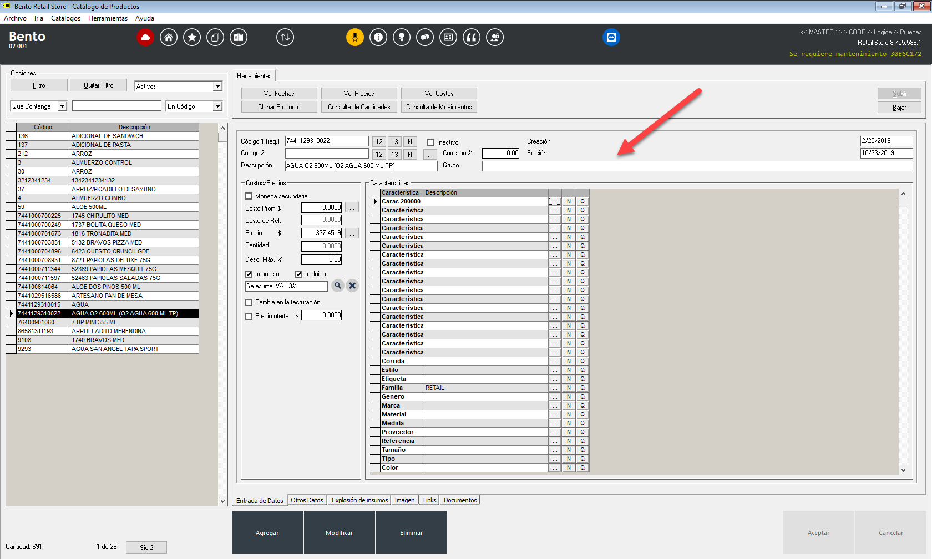932x560 pixels.
Task: Switch to Explosión de insumos tab
Action: coord(359,500)
